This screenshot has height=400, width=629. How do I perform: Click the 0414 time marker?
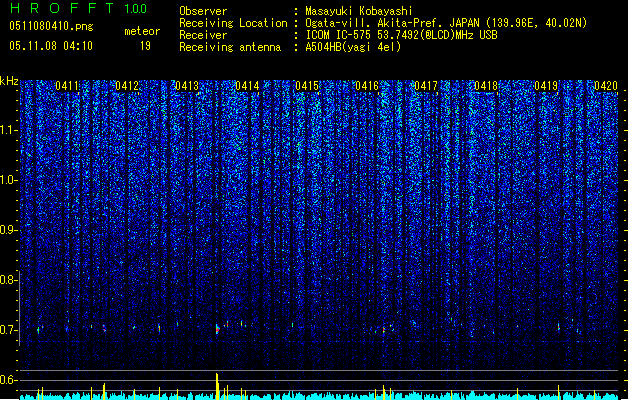click(x=247, y=86)
